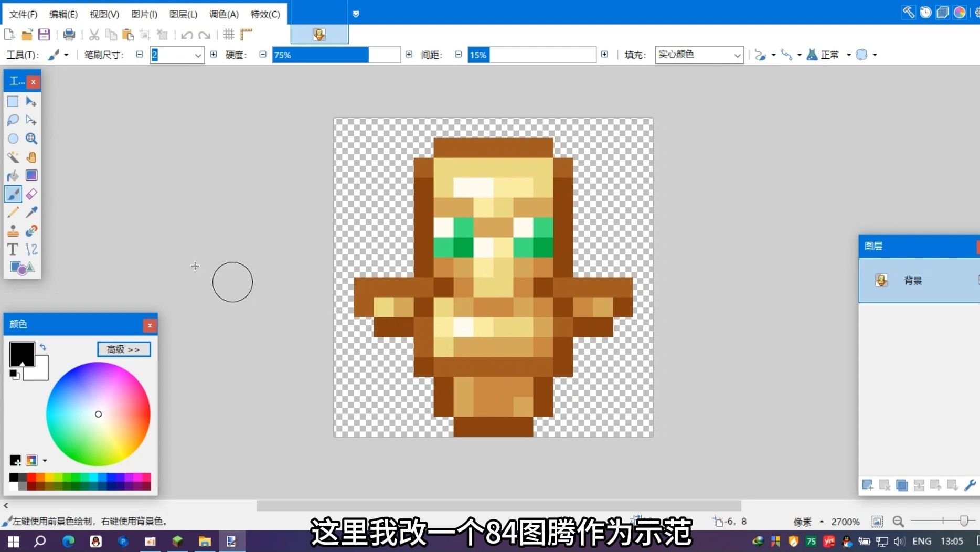
Task: Open the 特效(C) effects menu
Action: (265, 14)
